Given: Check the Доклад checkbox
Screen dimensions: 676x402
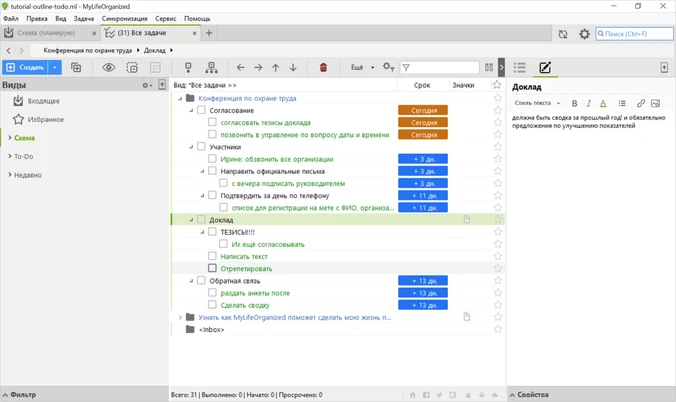Looking at the screenshot, I should pyautogui.click(x=201, y=220).
